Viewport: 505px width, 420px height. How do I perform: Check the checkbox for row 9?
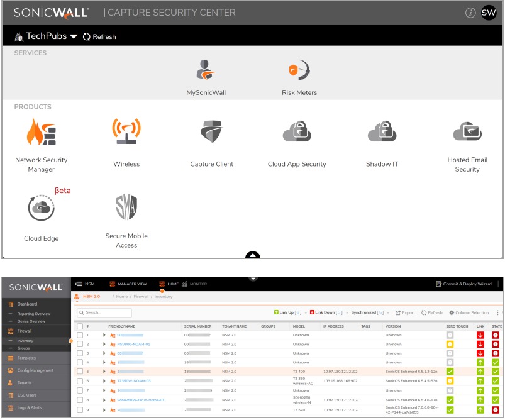tap(80, 410)
